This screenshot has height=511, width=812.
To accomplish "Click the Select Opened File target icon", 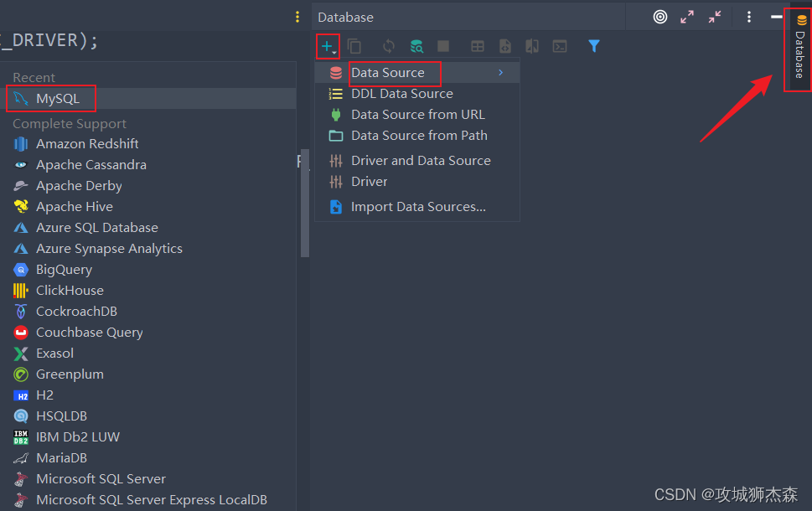I will [660, 17].
